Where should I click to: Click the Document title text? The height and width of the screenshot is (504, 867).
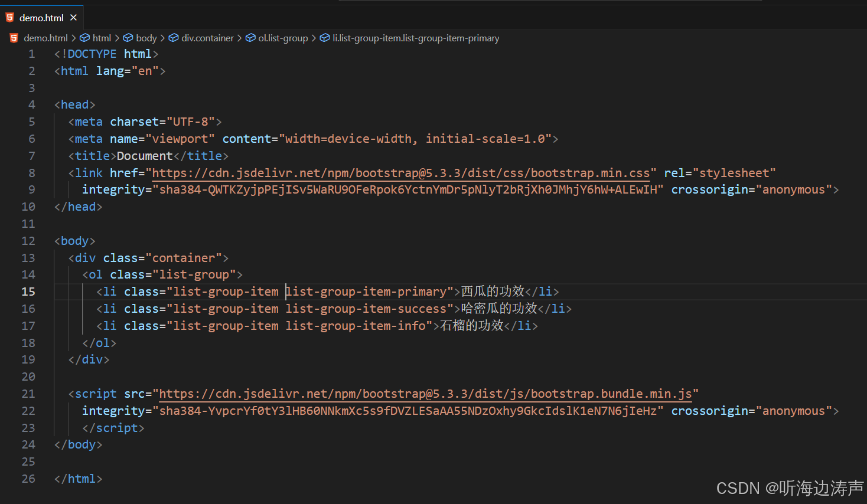145,156
